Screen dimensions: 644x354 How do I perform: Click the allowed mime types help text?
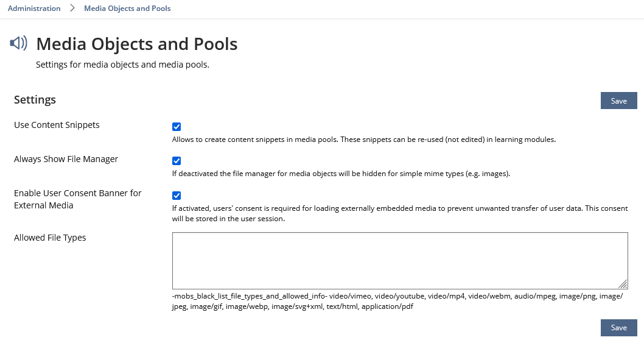coord(397,302)
